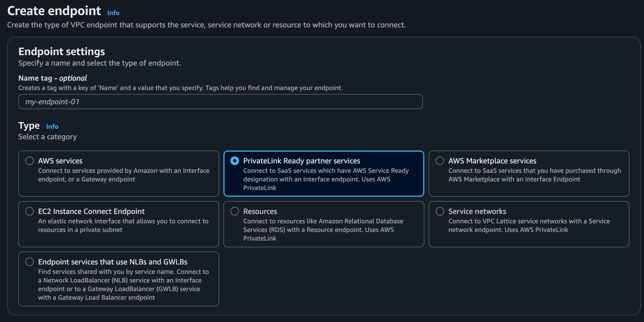Screen dimensions: 644x322
Task: Pick Endpoint services that use NLBs and GWLBs
Action: pyautogui.click(x=30, y=262)
